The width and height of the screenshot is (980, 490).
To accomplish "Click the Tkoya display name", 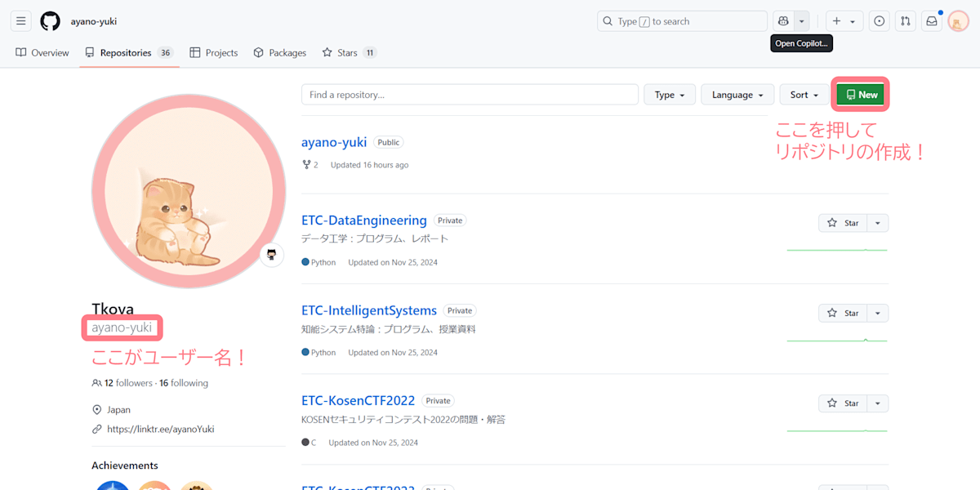I will 113,310.
